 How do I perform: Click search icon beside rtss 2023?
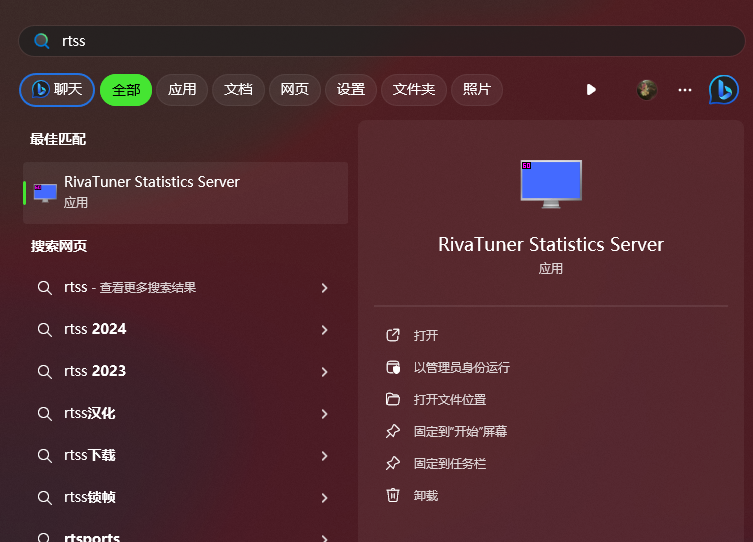45,372
